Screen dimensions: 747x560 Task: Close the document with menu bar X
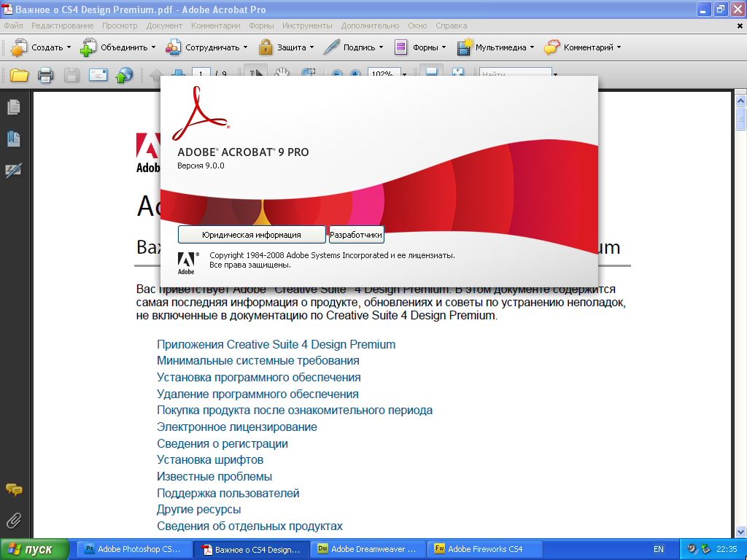click(740, 26)
